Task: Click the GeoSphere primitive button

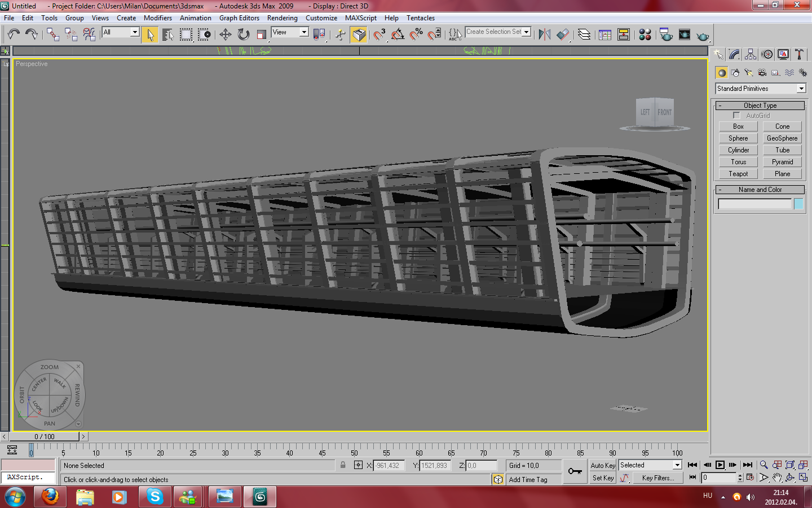Action: click(x=782, y=138)
